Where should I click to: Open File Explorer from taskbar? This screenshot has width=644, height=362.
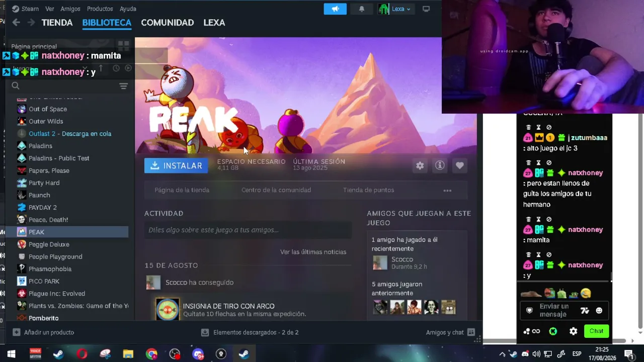[128, 354]
